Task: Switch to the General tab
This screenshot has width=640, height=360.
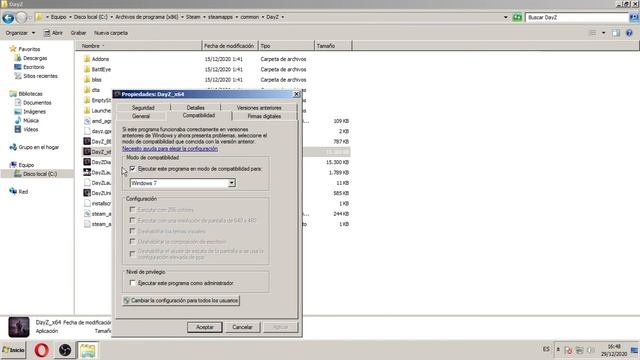Action: [x=141, y=116]
